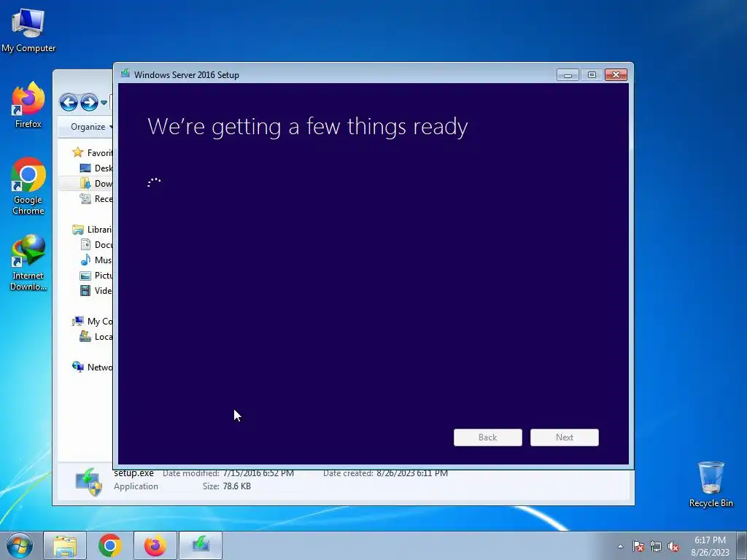The height and width of the screenshot is (560, 747).
Task: Open Chrome from the taskbar
Action: click(110, 545)
